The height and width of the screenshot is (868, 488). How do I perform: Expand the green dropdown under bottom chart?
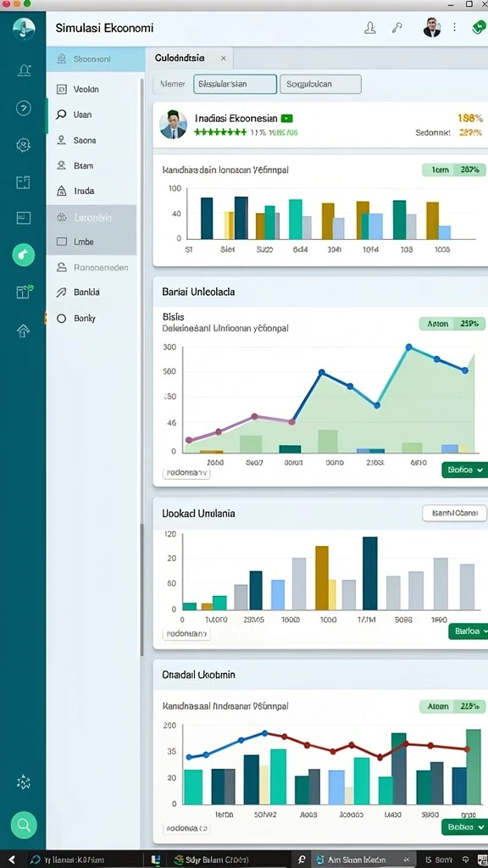coord(465,827)
